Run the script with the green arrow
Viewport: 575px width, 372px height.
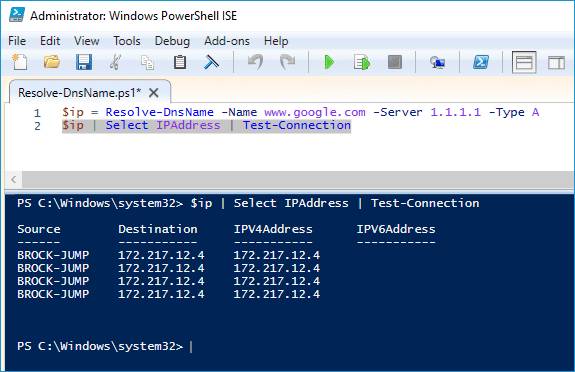(x=329, y=62)
